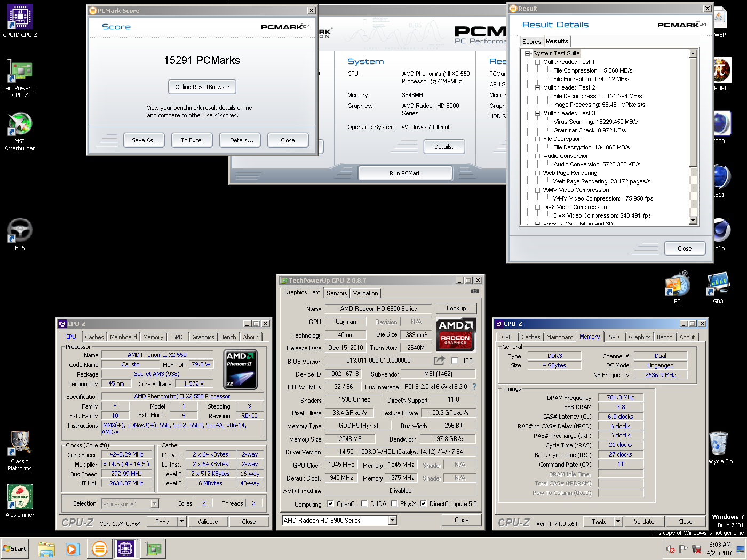Click Online ResultBrowser button
Image resolution: width=747 pixels, height=560 pixels.
[202, 87]
